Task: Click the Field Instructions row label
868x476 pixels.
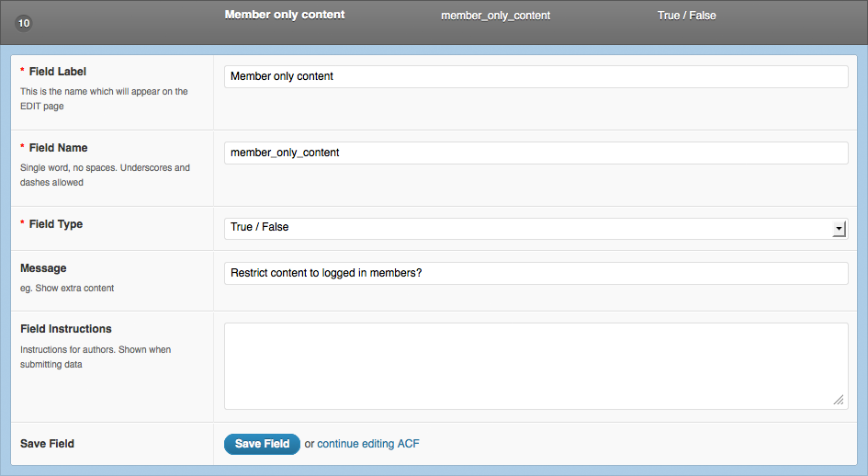Action: [x=66, y=329]
